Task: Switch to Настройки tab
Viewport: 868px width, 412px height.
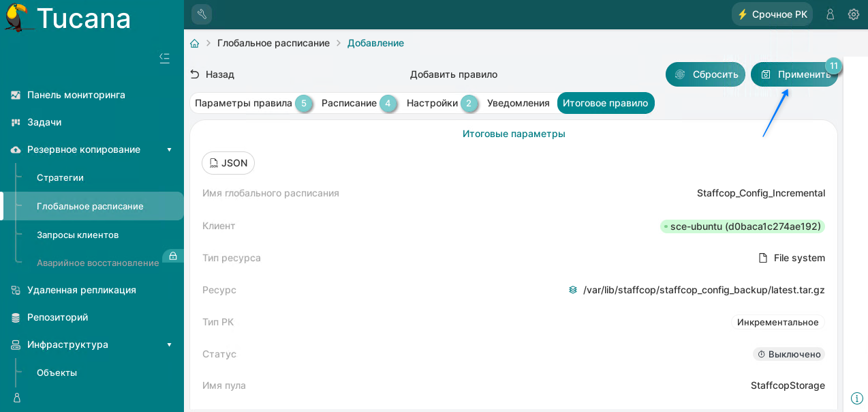Action: pyautogui.click(x=433, y=103)
